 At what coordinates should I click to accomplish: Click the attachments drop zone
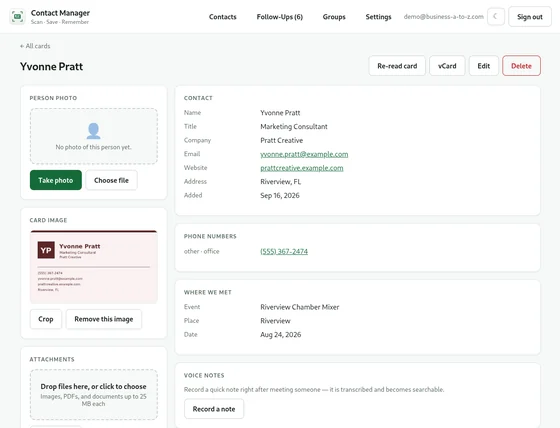point(94,394)
